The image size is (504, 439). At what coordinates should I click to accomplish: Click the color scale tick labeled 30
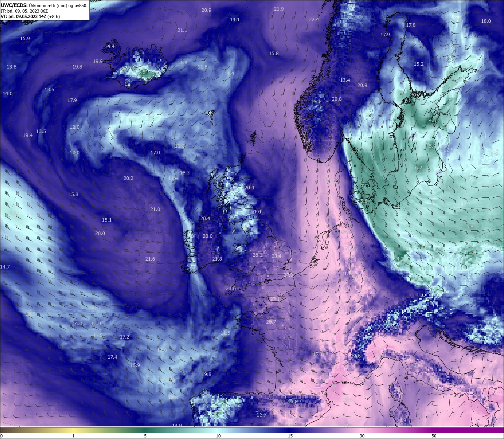362,436
